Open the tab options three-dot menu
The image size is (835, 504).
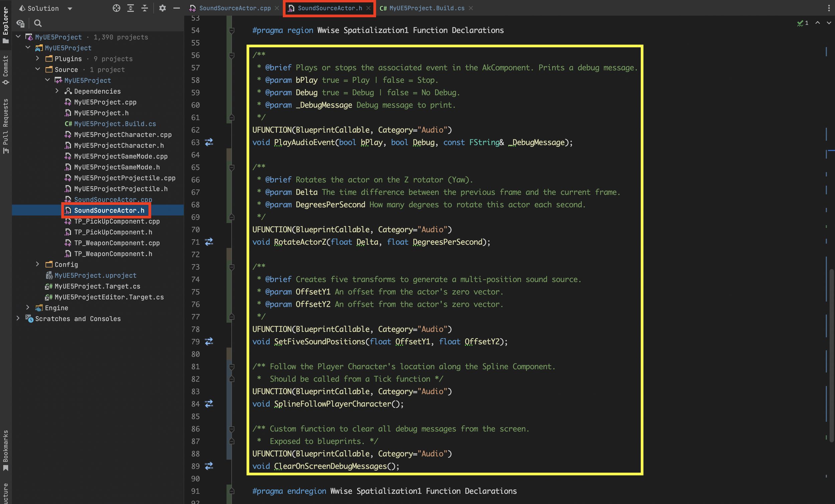coord(828,8)
